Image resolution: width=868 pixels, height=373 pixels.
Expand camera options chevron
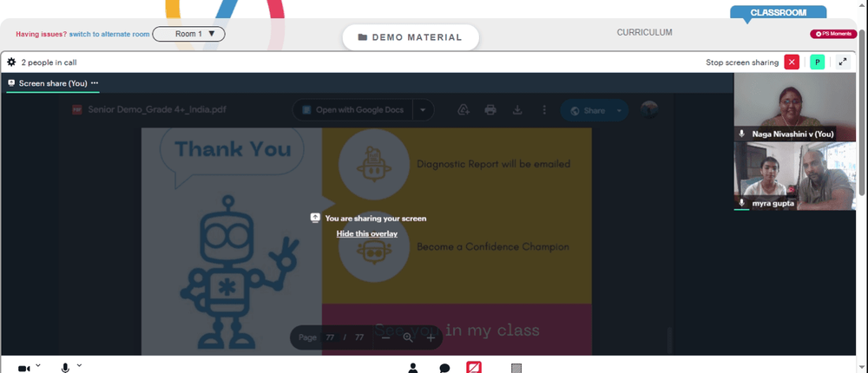pyautogui.click(x=37, y=365)
